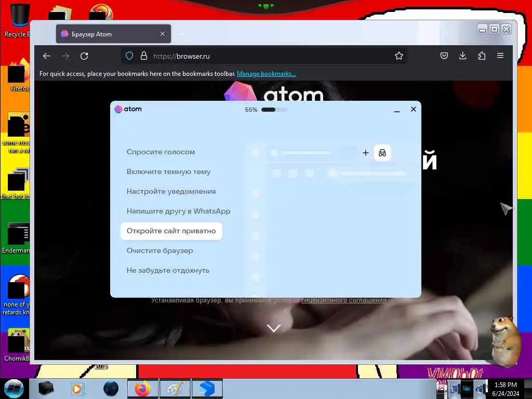532x399 pixels.
Task: Switch to Firefox in the taskbar
Action: tap(143, 389)
